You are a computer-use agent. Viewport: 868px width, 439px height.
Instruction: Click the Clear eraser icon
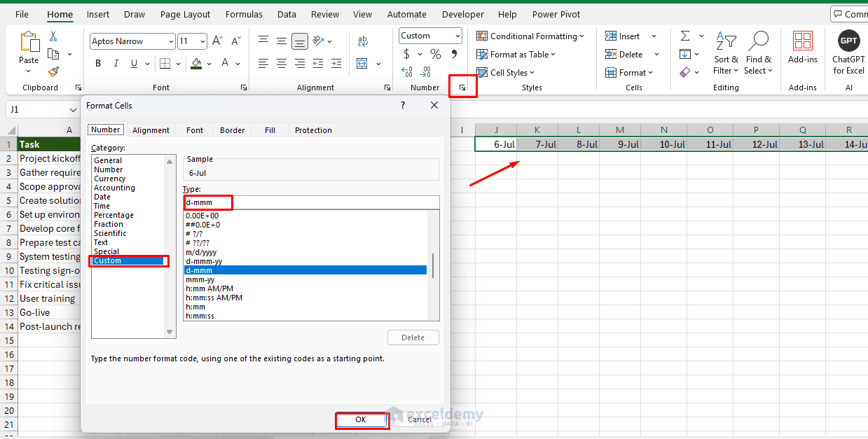(685, 71)
